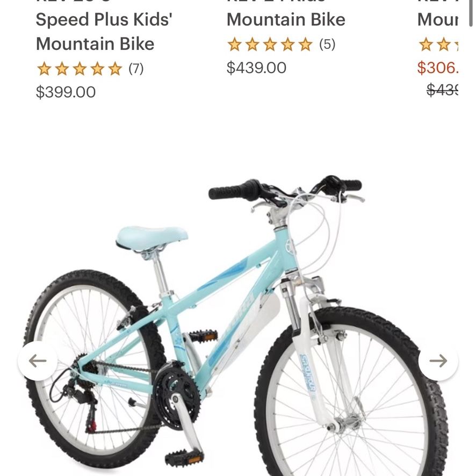Click the last star of the 7-review rating

[115, 69]
